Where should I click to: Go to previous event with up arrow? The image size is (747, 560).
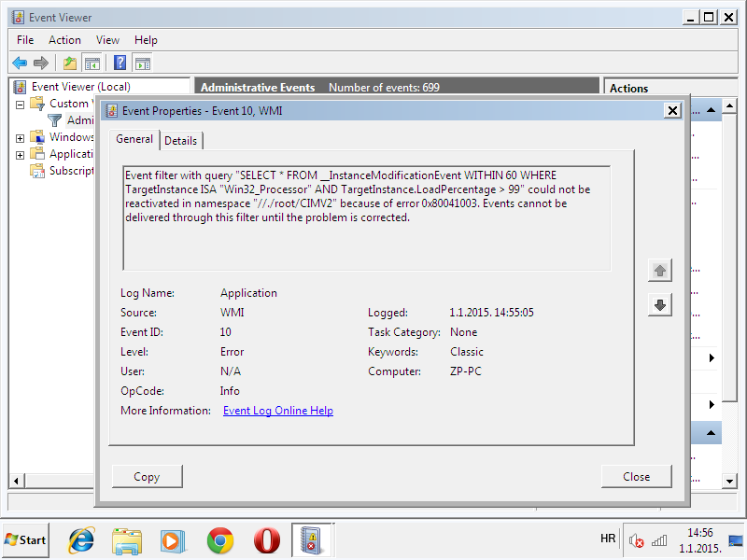pos(660,271)
